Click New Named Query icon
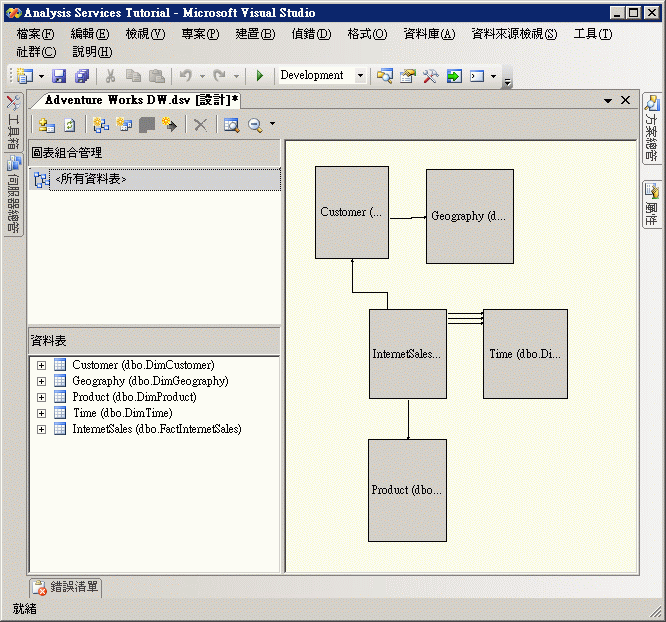Screen dimensions: 666x622 (x=169, y=125)
